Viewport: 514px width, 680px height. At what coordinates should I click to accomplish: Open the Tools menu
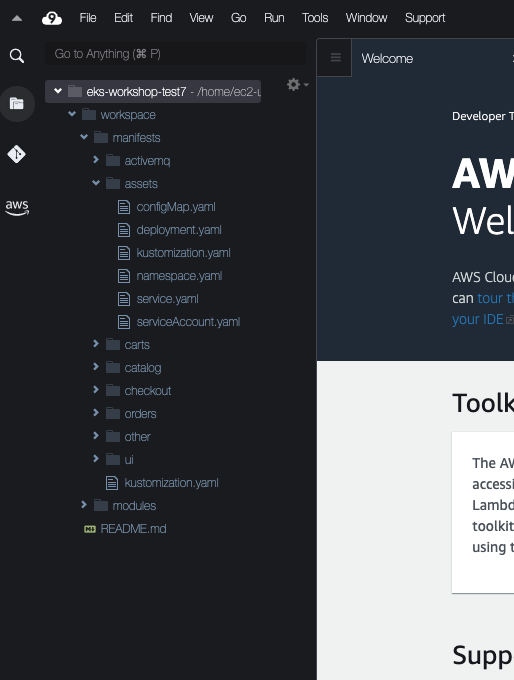(x=315, y=18)
